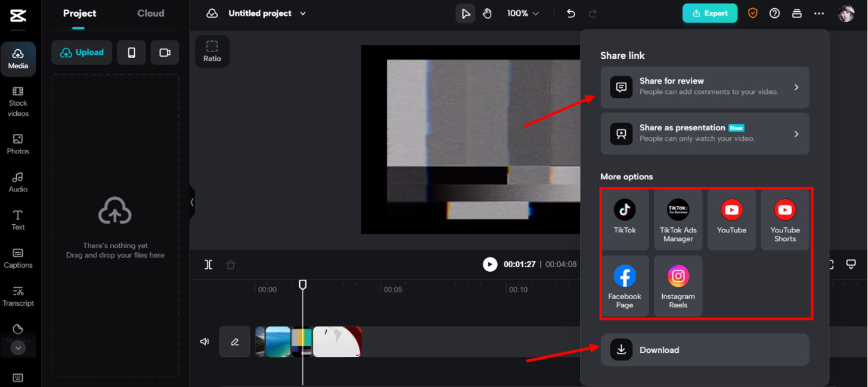
Task: Click the Export button
Action: tap(710, 13)
